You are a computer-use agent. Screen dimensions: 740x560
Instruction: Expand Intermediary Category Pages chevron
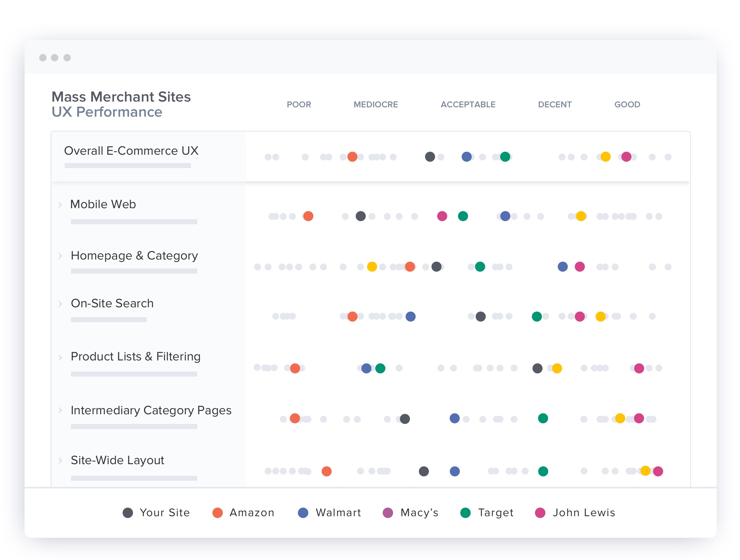click(60, 410)
